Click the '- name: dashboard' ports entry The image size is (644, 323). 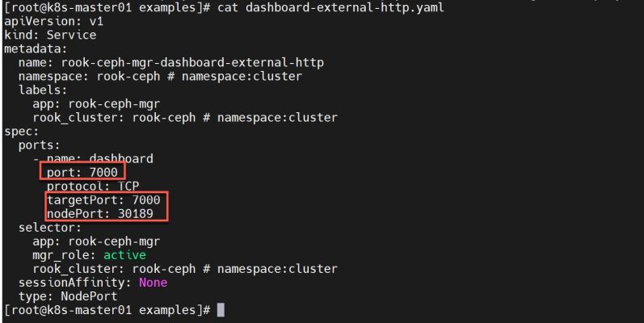tap(93, 159)
